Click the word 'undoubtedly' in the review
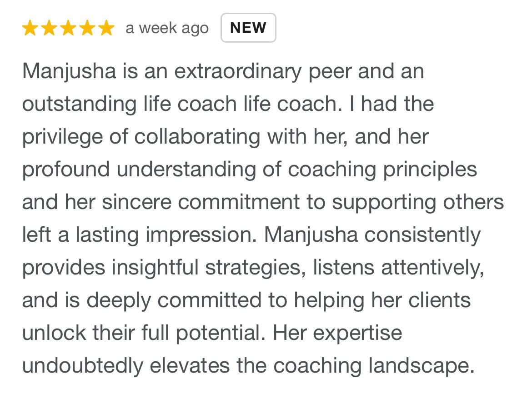Screen dimensions: 532x394 pos(83,366)
